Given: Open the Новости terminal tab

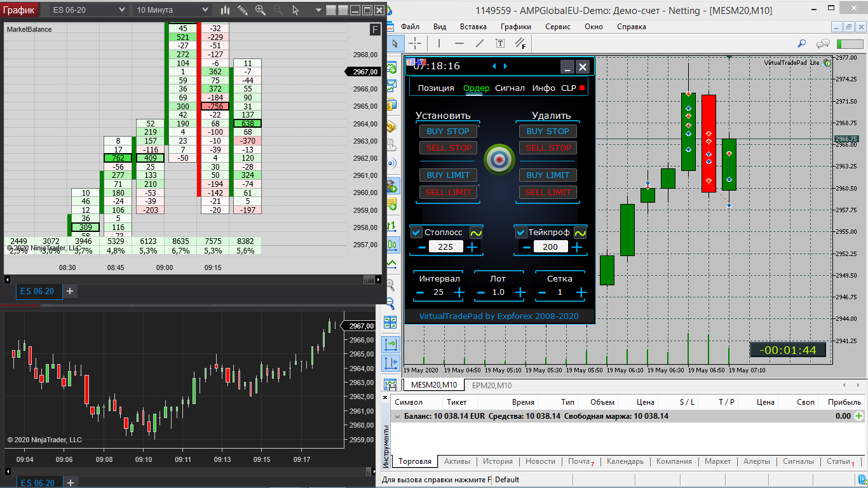Looking at the screenshot, I should 540,461.
